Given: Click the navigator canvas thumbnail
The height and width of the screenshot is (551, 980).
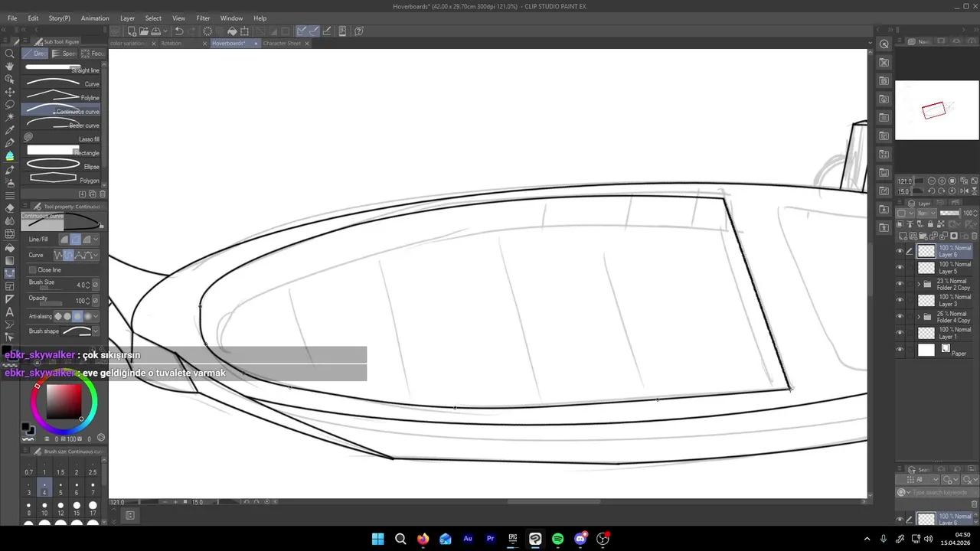Looking at the screenshot, I should pyautogui.click(x=937, y=110).
